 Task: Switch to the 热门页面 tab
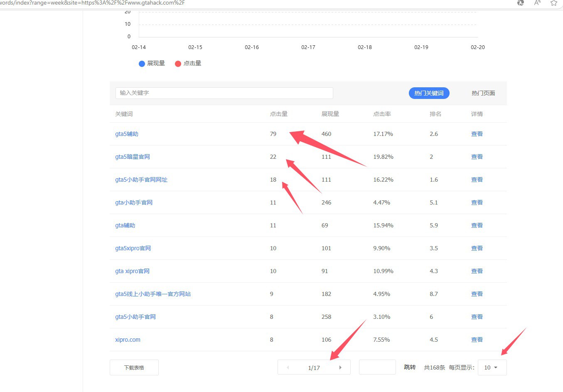pyautogui.click(x=483, y=93)
